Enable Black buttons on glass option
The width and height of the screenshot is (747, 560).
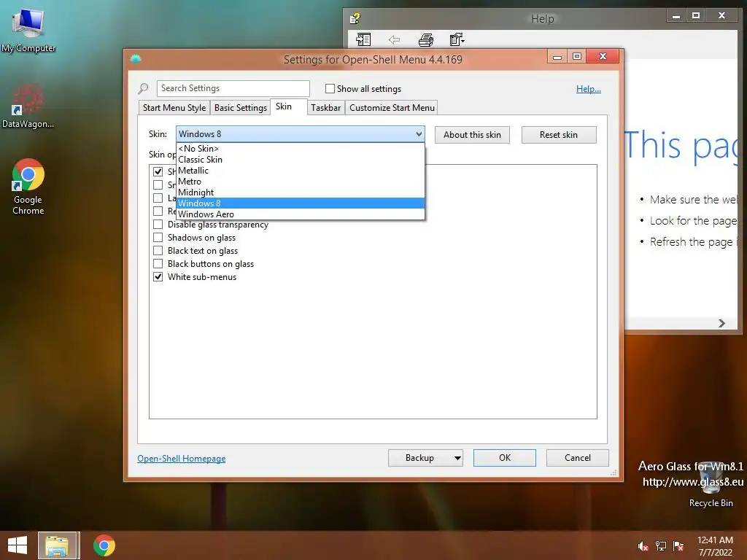[158, 264]
